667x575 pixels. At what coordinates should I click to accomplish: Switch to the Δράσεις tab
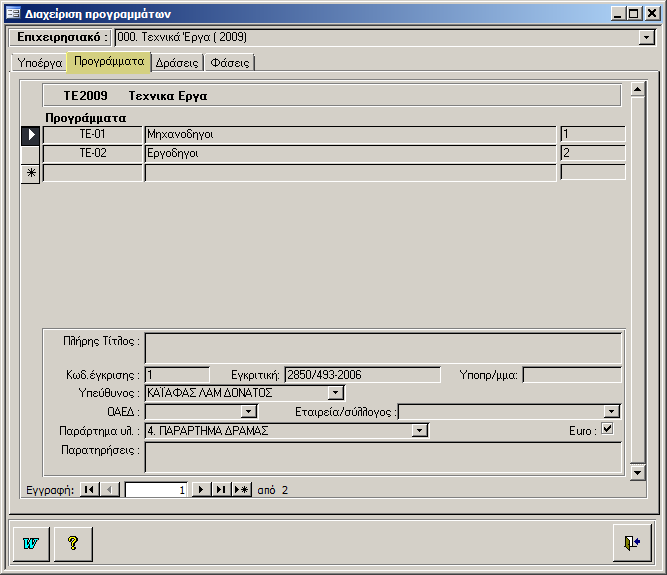176,62
